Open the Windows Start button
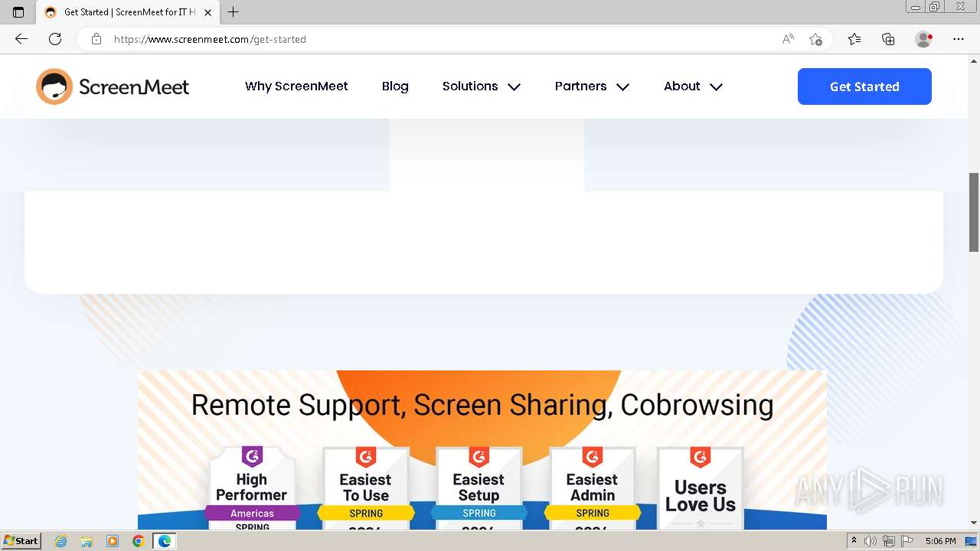The width and height of the screenshot is (980, 551). tap(21, 541)
